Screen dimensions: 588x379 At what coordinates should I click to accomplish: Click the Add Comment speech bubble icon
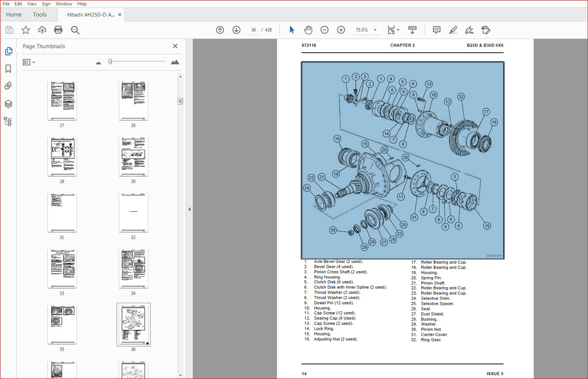pyautogui.click(x=436, y=29)
